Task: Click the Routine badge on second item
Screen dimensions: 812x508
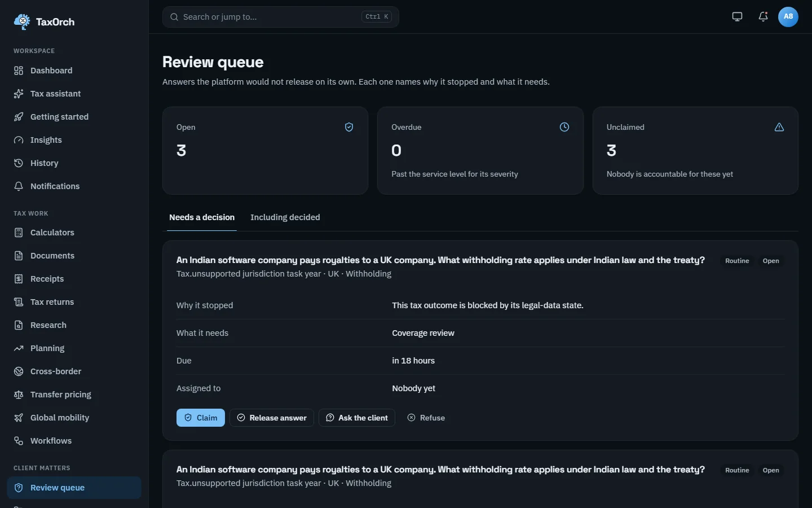Action: [737, 470]
